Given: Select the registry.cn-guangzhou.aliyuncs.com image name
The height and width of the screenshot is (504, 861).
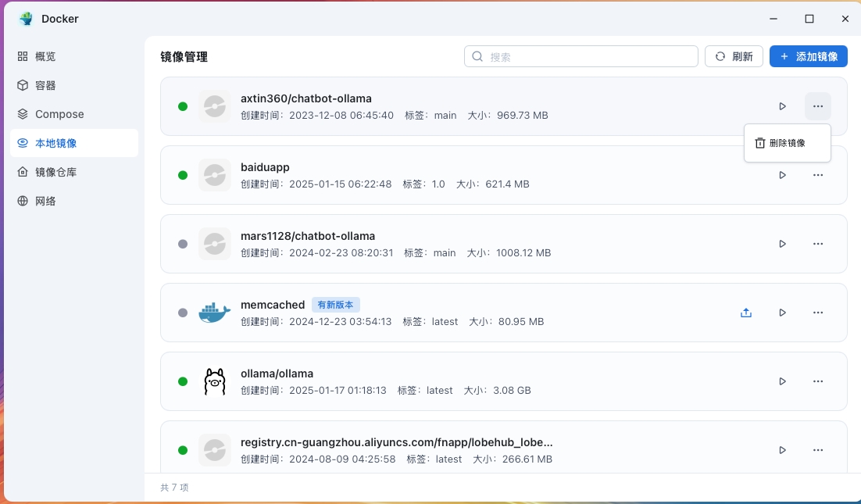Looking at the screenshot, I should pos(396,442).
